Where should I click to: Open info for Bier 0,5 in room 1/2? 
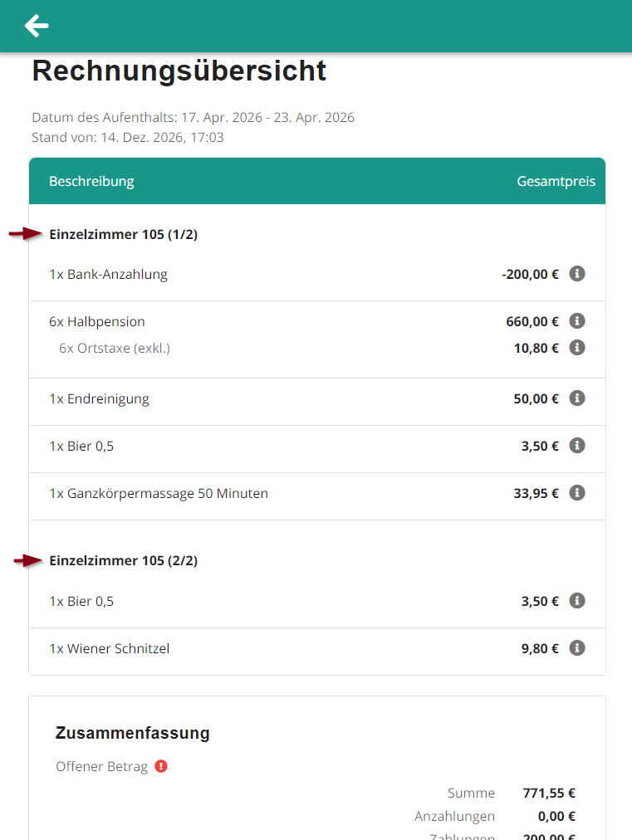tap(577, 446)
